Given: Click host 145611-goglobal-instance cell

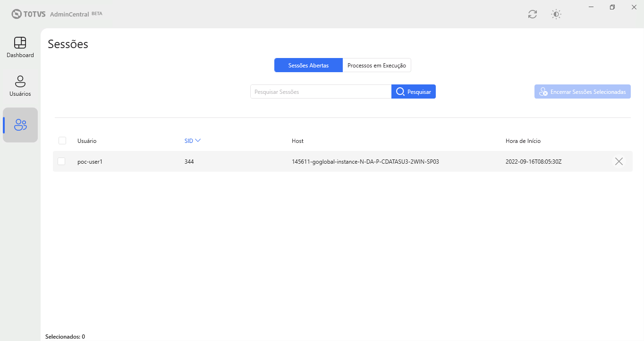Looking at the screenshot, I should tap(365, 162).
